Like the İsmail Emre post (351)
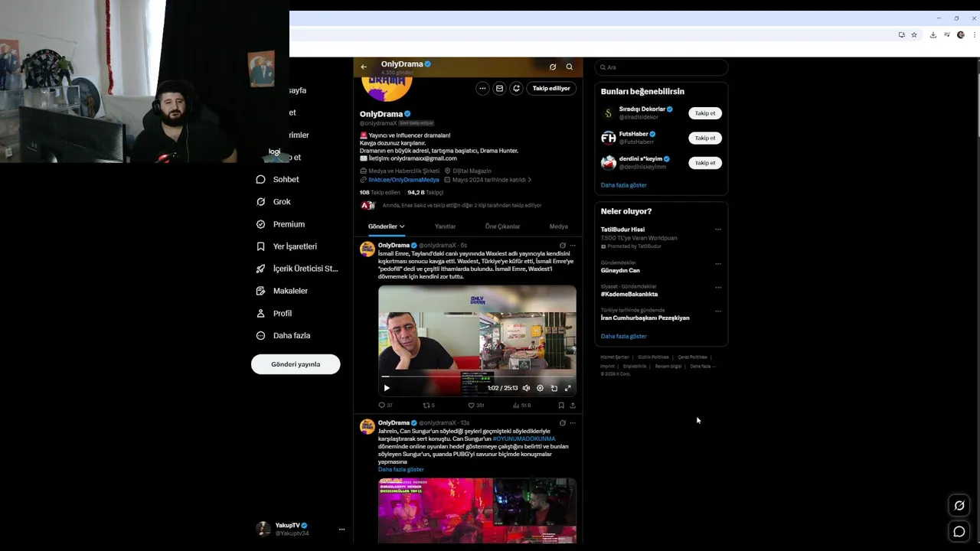Viewport: 980px width, 551px height. pos(476,406)
